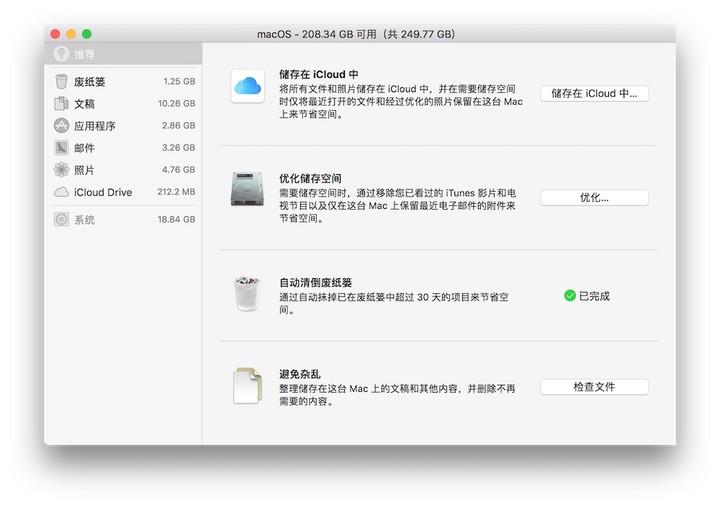Click the hard drive icon for 优化储存空间
720x508 pixels.
pyautogui.click(x=247, y=189)
